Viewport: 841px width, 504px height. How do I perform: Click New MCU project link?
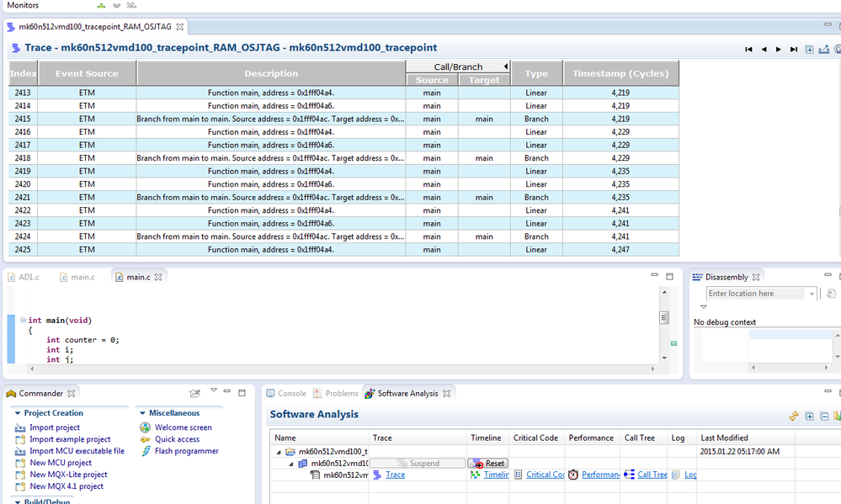pyautogui.click(x=61, y=463)
